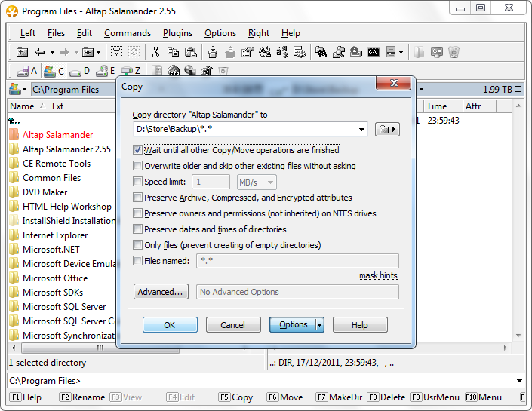The width and height of the screenshot is (532, 411).
Task: Click the Salamander logo in title bar
Action: tap(12, 11)
